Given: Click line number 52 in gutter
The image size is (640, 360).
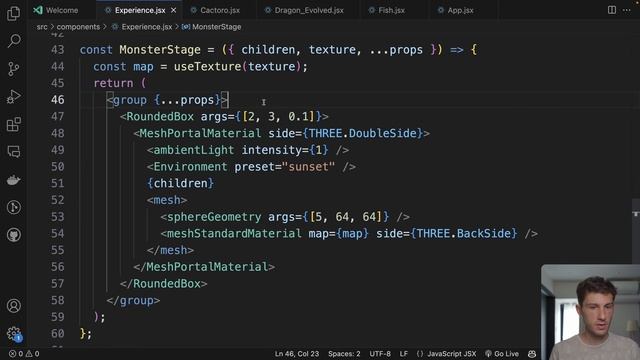Looking at the screenshot, I should (58, 200).
